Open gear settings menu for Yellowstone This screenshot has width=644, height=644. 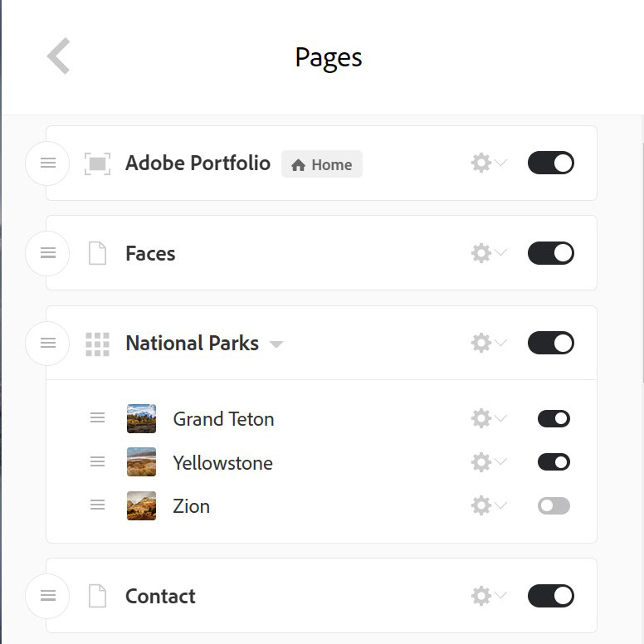pos(489,462)
